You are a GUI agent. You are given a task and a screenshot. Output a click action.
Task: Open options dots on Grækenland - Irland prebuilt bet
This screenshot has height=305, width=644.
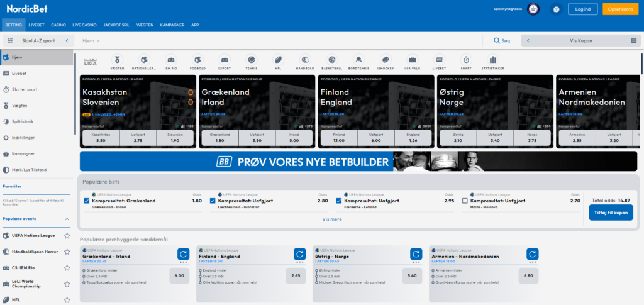click(183, 262)
